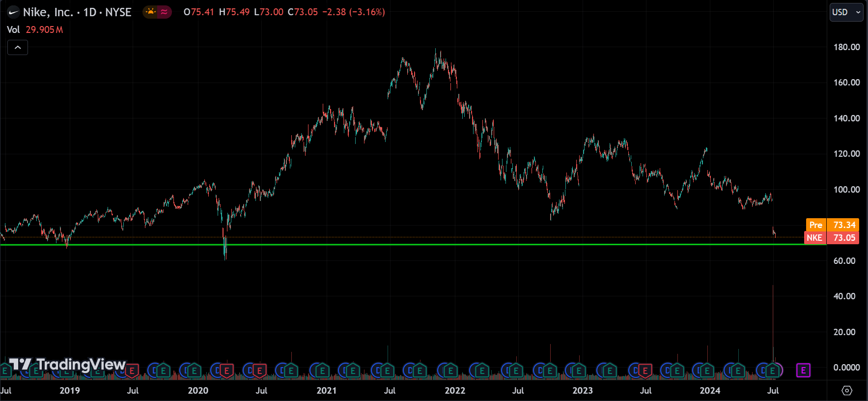868x401 pixels.
Task: Click the 140.00 price axis label
Action: (x=846, y=118)
